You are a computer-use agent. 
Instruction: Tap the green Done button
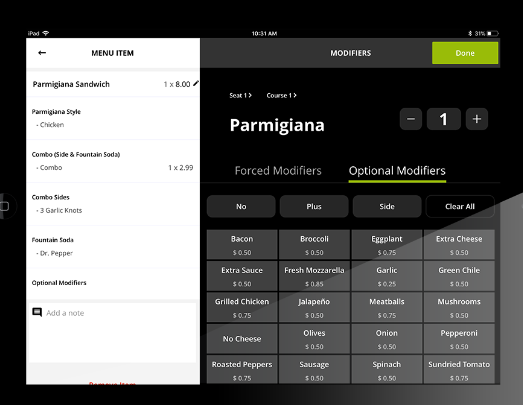tap(465, 53)
